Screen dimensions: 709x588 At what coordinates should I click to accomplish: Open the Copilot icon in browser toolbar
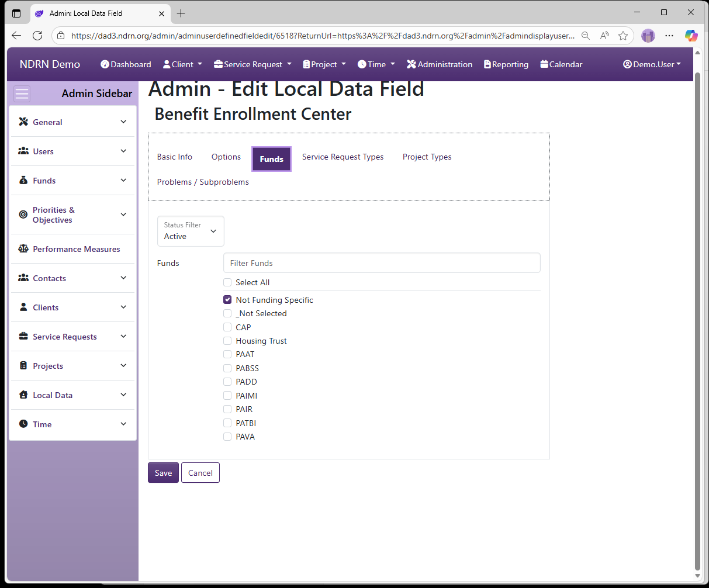(x=691, y=36)
